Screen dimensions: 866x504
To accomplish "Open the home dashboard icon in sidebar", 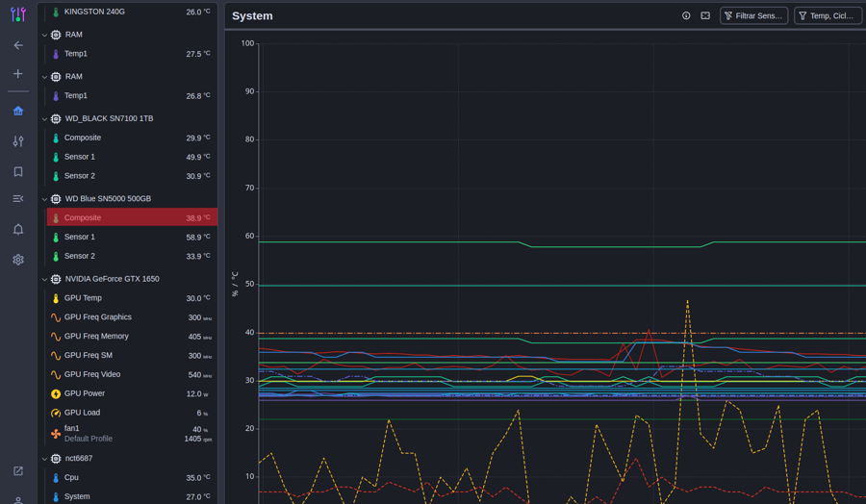I will [18, 111].
